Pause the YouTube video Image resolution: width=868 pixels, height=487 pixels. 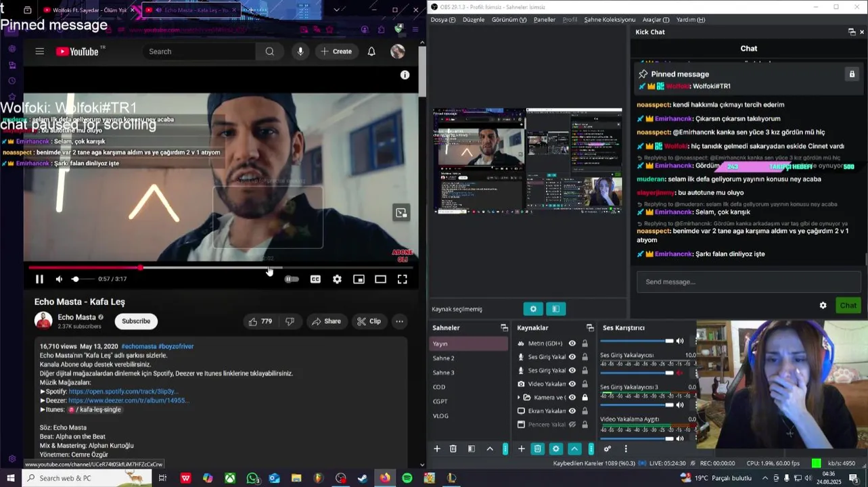[x=39, y=279]
